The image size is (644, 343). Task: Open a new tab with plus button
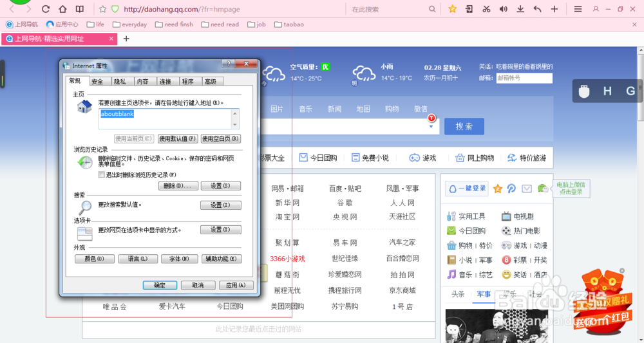click(126, 39)
